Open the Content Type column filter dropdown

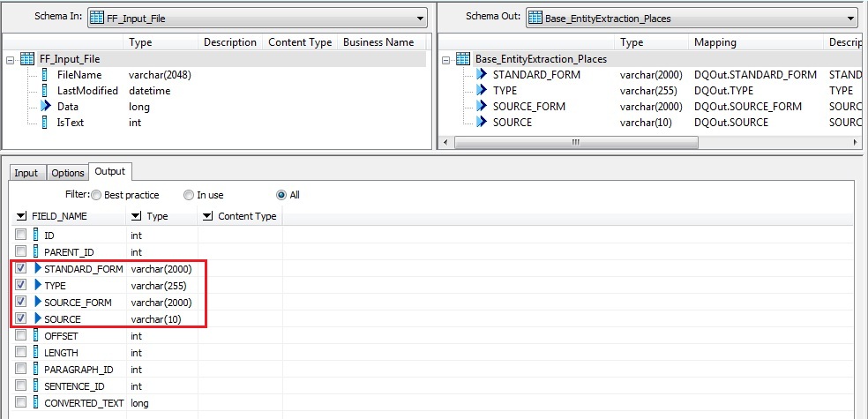pyautogui.click(x=207, y=216)
